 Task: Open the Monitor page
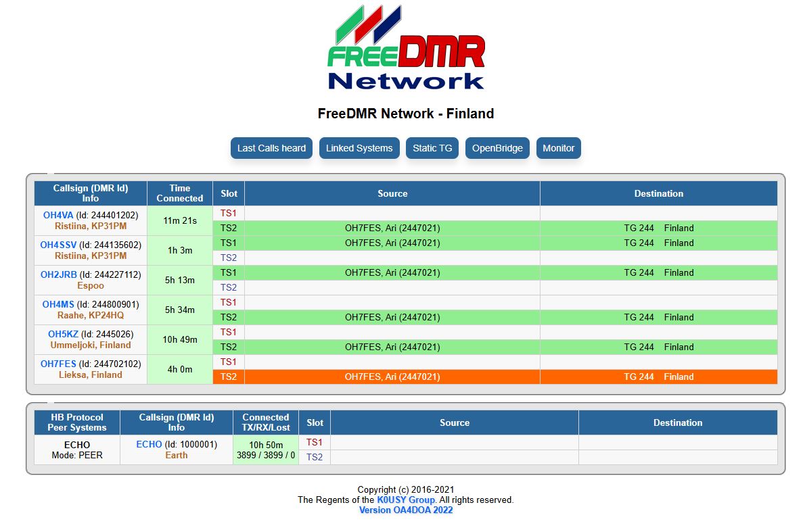[558, 148]
